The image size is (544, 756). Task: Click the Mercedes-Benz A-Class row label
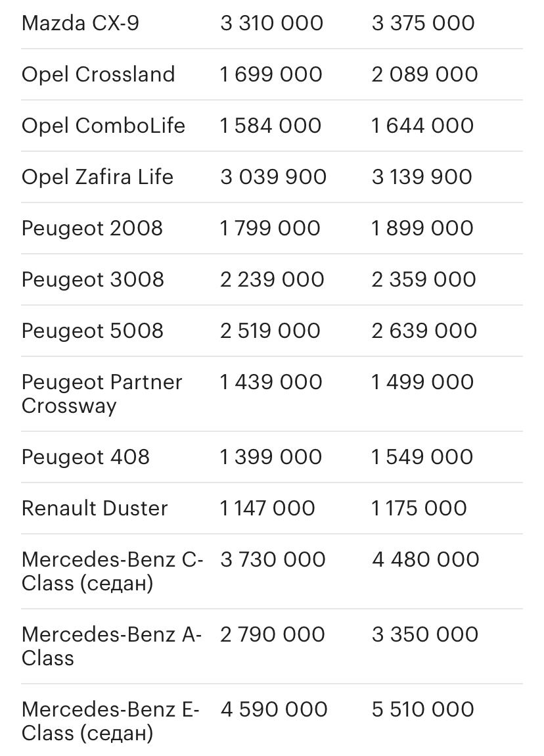coord(112,646)
